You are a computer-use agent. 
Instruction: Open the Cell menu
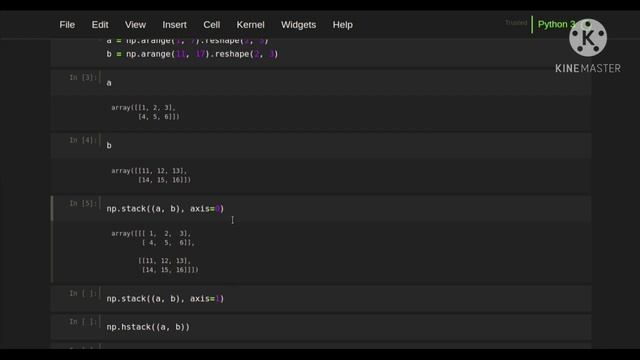pyautogui.click(x=211, y=25)
